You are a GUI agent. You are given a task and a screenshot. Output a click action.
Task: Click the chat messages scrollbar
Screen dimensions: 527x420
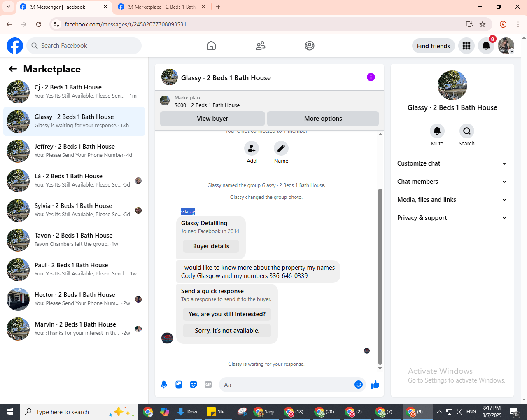tap(380, 277)
